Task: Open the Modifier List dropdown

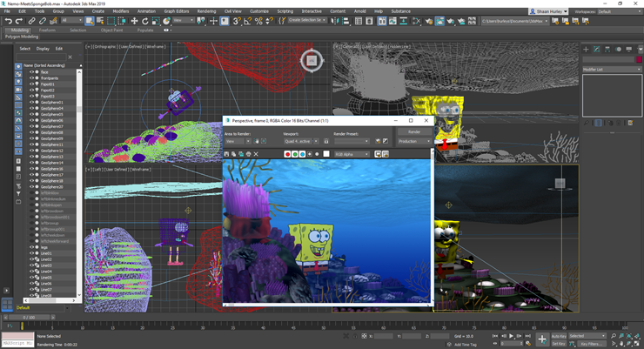Action: [x=612, y=70]
